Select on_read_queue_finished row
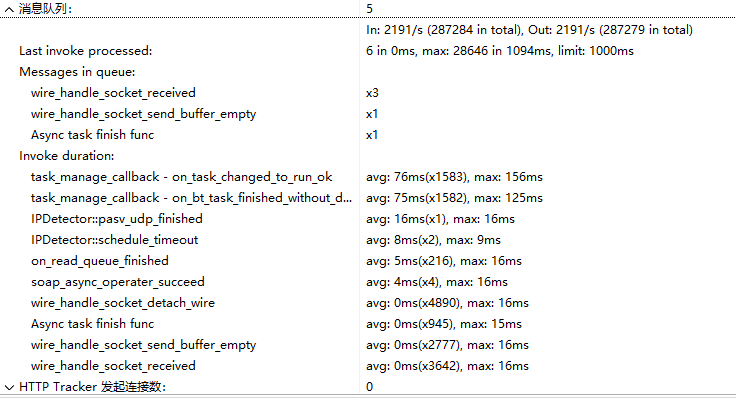Image resolution: width=736 pixels, height=398 pixels. [368, 261]
